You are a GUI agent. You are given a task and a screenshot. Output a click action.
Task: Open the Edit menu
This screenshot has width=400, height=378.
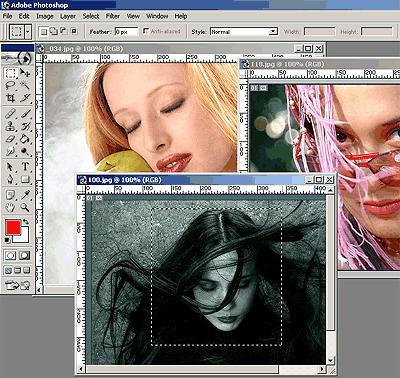pyautogui.click(x=24, y=16)
